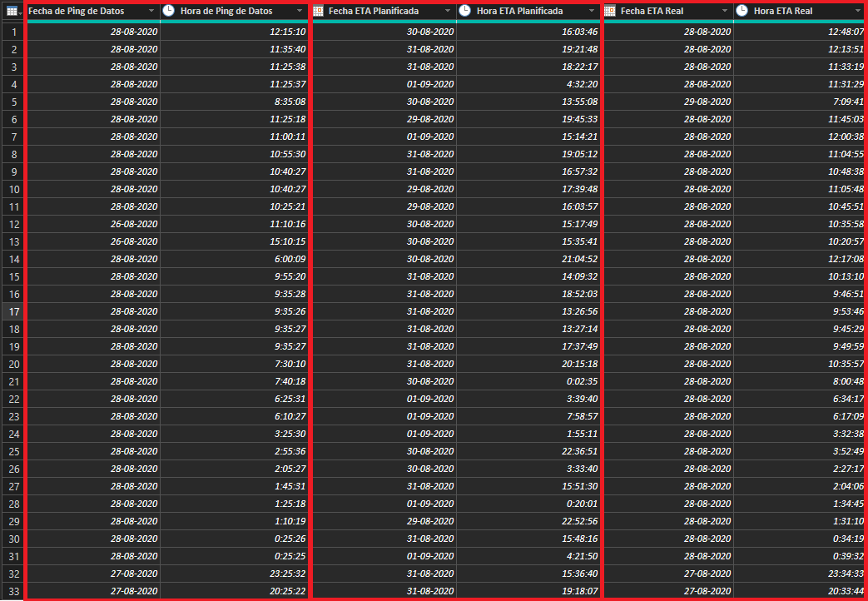Open filter dropdown for Fecha ETA Planificada
The width and height of the screenshot is (868, 601).
click(448, 11)
